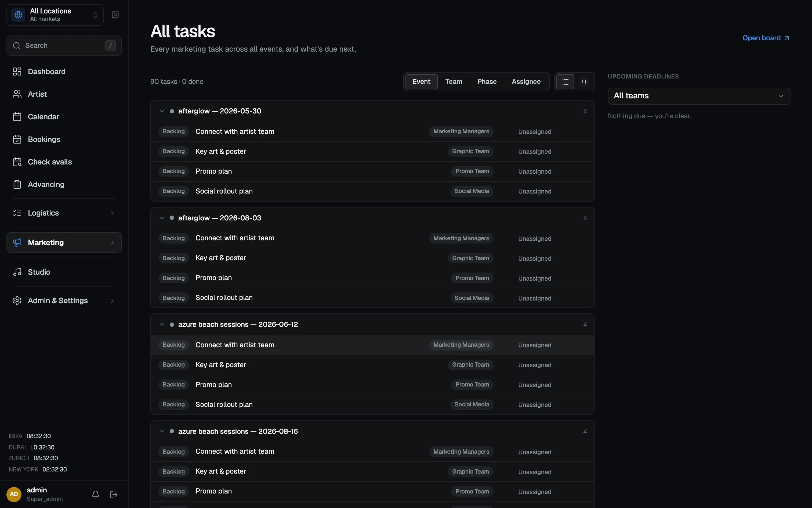Viewport: 812px width, 508px height.
Task: Open Connect with artist team under afterglow 2026-05-30
Action: tap(235, 132)
